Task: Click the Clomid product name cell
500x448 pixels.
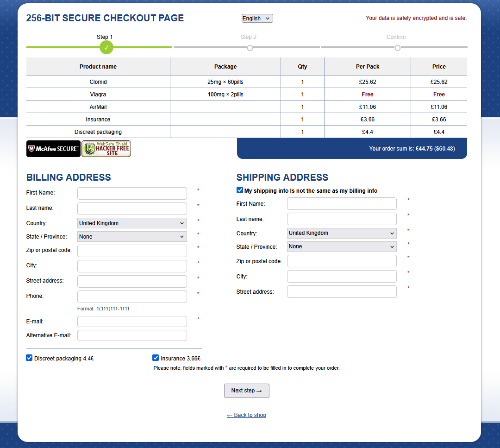Action: pos(98,82)
